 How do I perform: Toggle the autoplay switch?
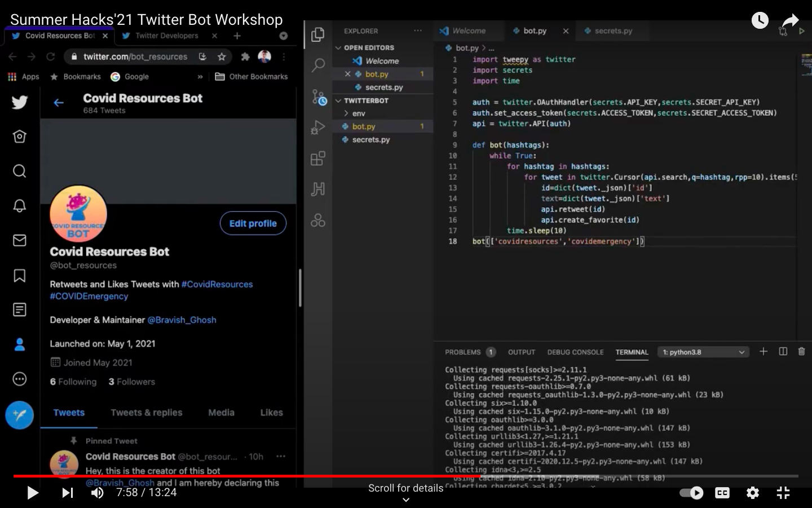[x=691, y=493]
